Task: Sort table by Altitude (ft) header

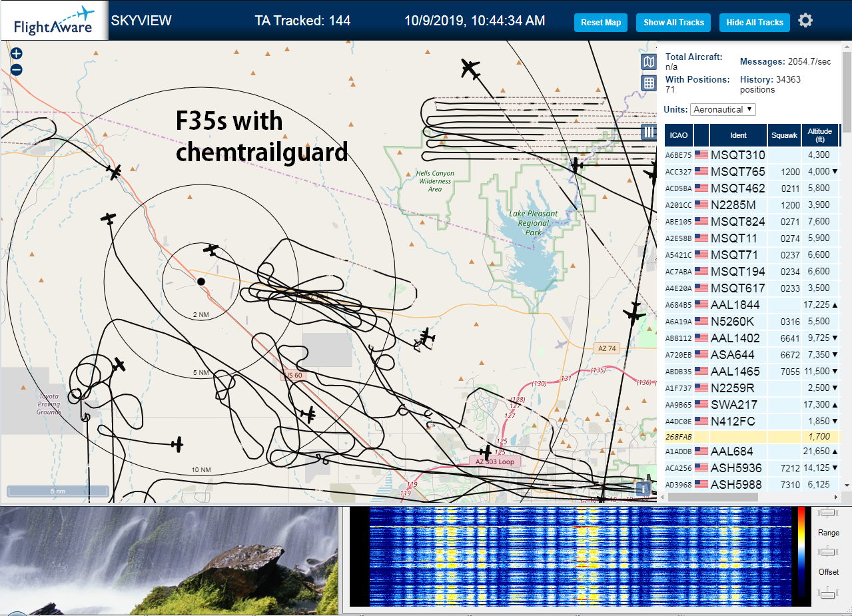Action: (820, 135)
